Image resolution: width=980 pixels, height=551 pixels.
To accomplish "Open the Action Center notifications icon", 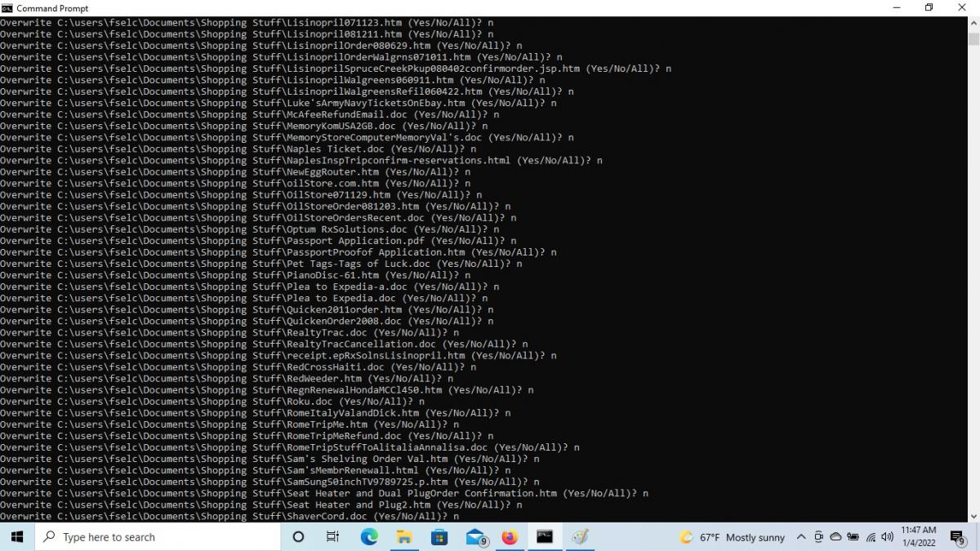I will click(958, 536).
